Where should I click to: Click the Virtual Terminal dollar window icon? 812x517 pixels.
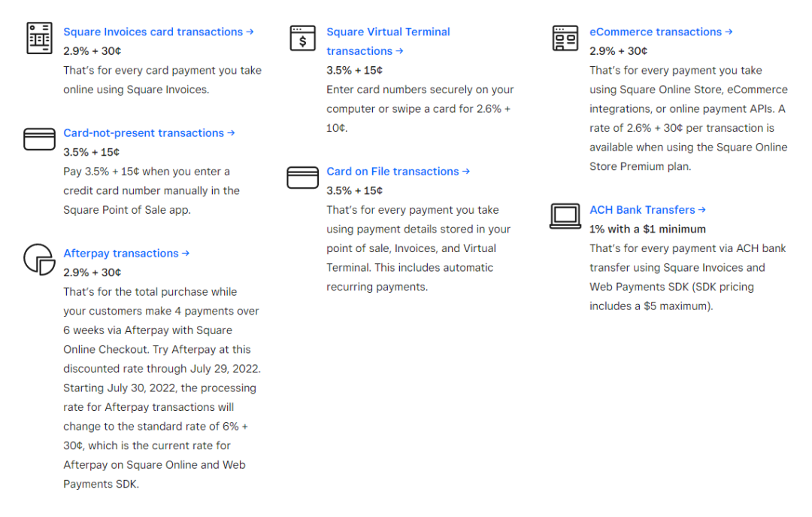pos(302,38)
